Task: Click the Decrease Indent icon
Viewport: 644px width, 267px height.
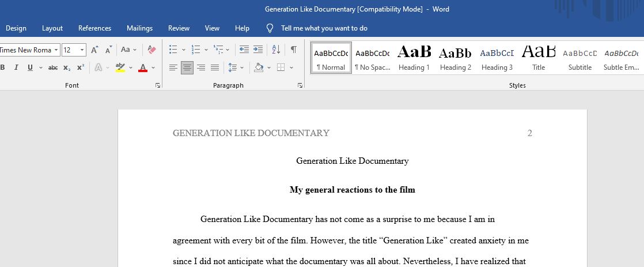Action: point(244,50)
